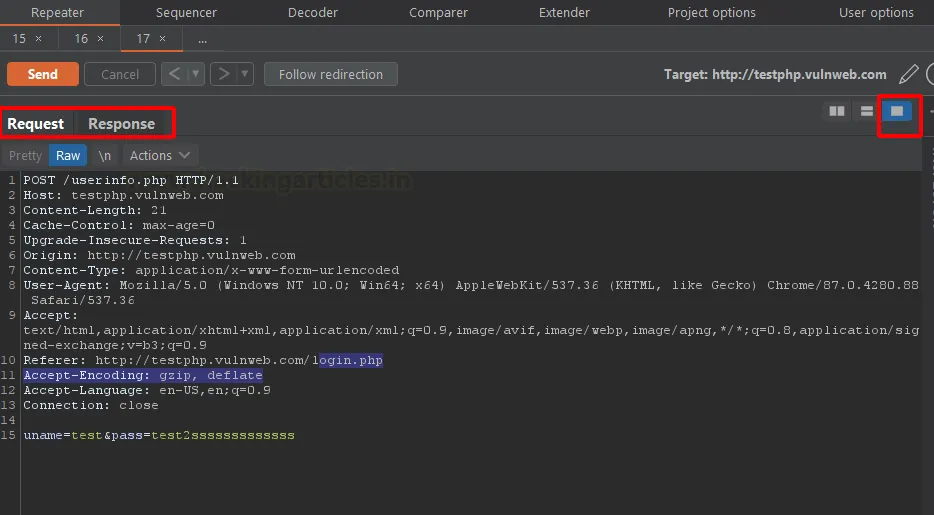Go back to previous request in history
Screen dimensions: 934x515
pos(174,74)
